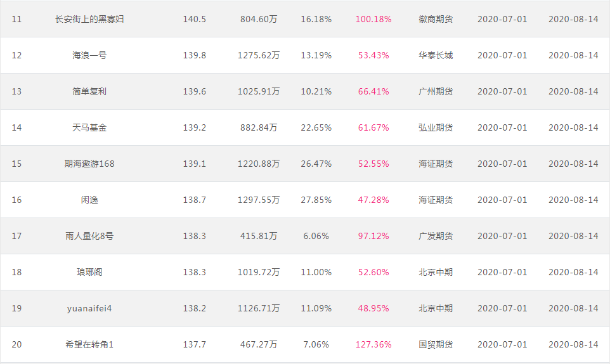Select 雨人量化8号 in the ranking

[x=89, y=236]
